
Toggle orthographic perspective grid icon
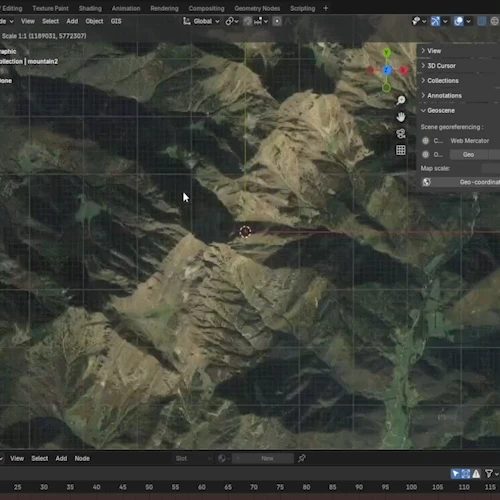[x=401, y=150]
